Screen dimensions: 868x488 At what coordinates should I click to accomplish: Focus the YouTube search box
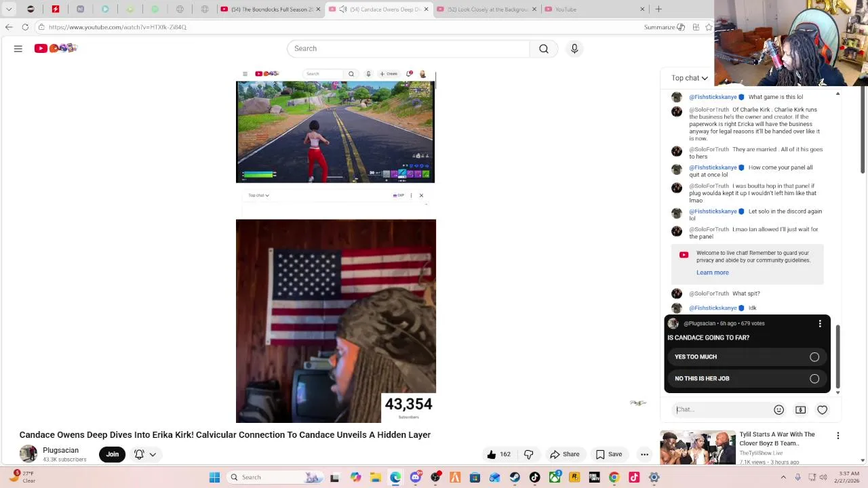click(408, 49)
